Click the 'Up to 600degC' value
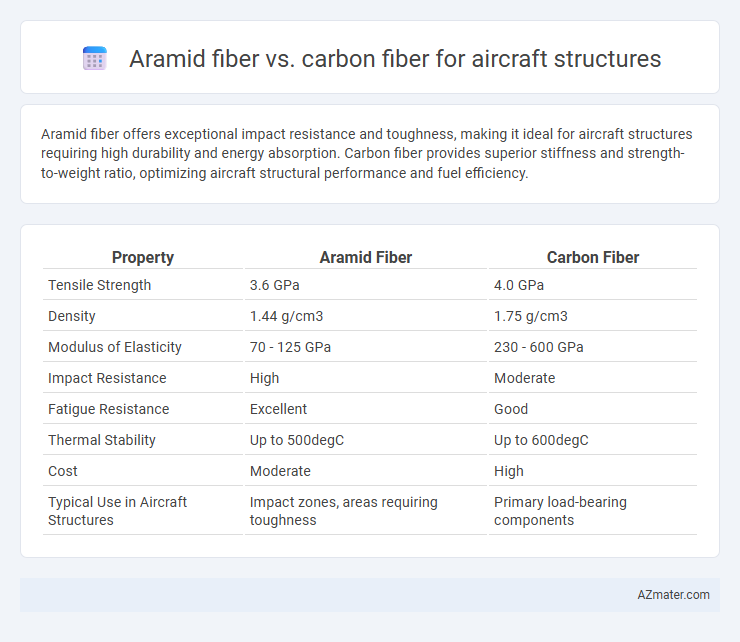The image size is (740, 642). [x=541, y=440]
